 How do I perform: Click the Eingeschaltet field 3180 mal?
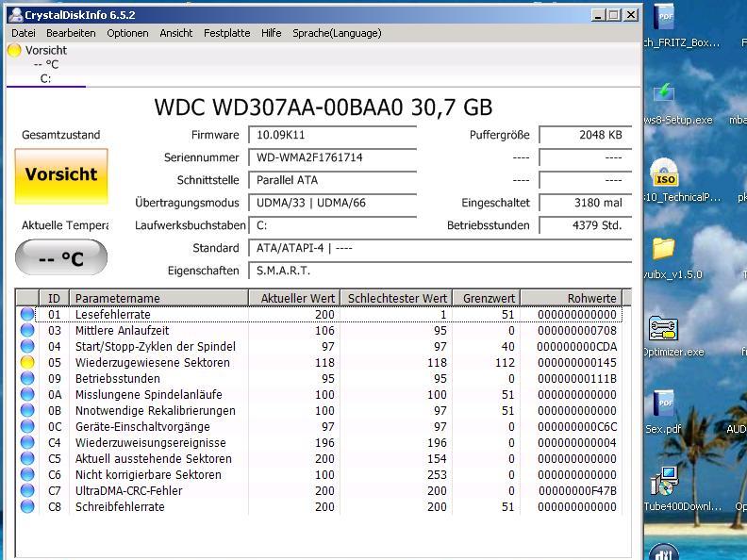pos(586,203)
